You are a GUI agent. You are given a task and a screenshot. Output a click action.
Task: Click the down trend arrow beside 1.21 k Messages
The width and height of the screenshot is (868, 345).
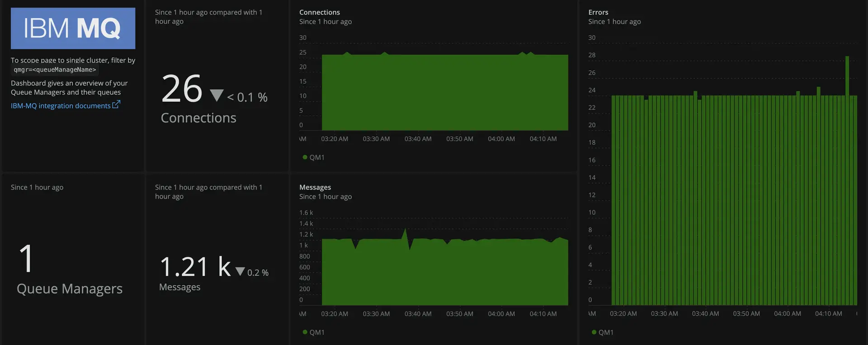[240, 271]
